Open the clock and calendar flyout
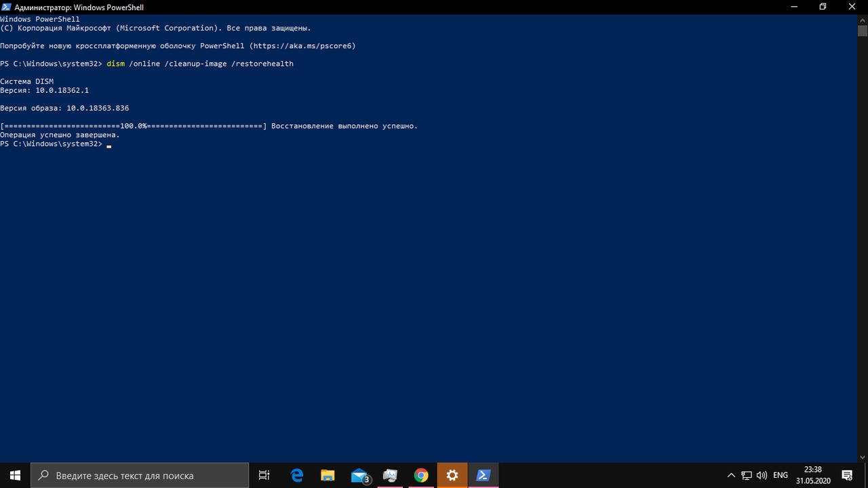Viewport: 868px width, 488px height. click(x=813, y=475)
